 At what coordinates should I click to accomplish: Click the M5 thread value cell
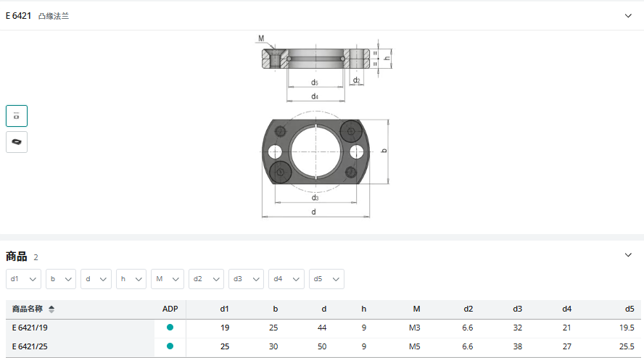[414, 346]
